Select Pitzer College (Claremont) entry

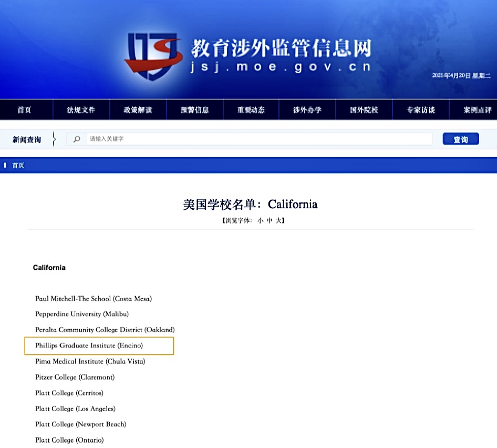pyautogui.click(x=75, y=377)
